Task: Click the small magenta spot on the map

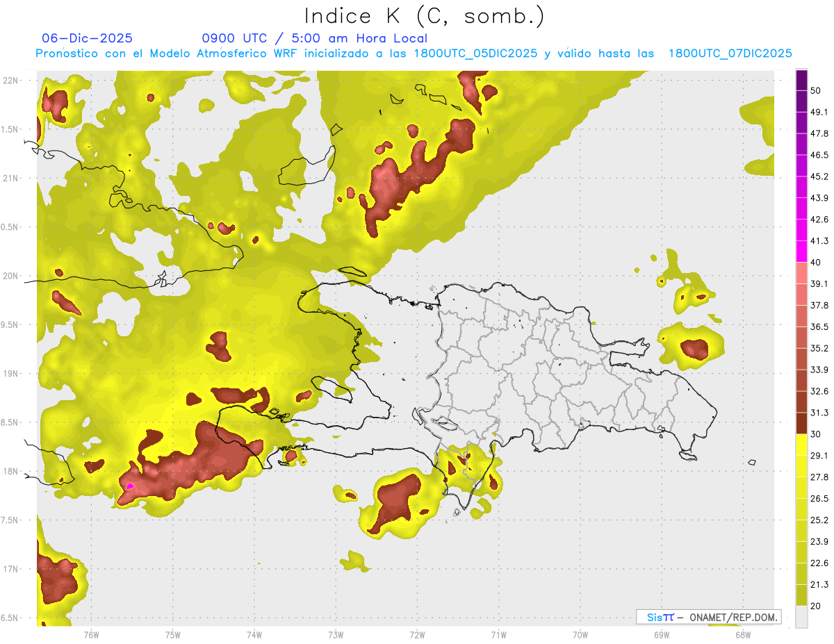Action: (130, 486)
